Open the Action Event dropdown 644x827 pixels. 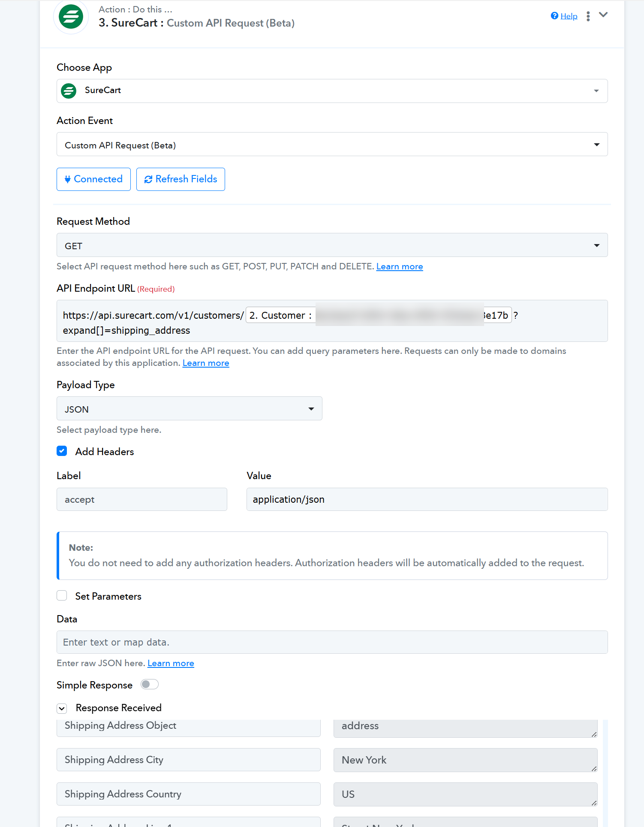click(x=332, y=144)
